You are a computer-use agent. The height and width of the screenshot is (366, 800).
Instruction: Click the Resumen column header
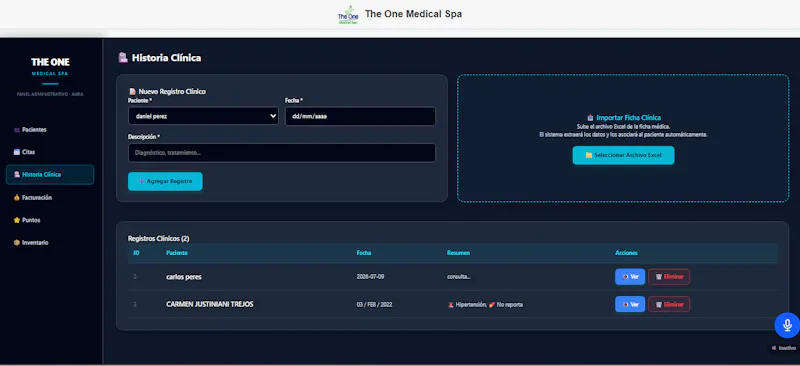(x=458, y=253)
